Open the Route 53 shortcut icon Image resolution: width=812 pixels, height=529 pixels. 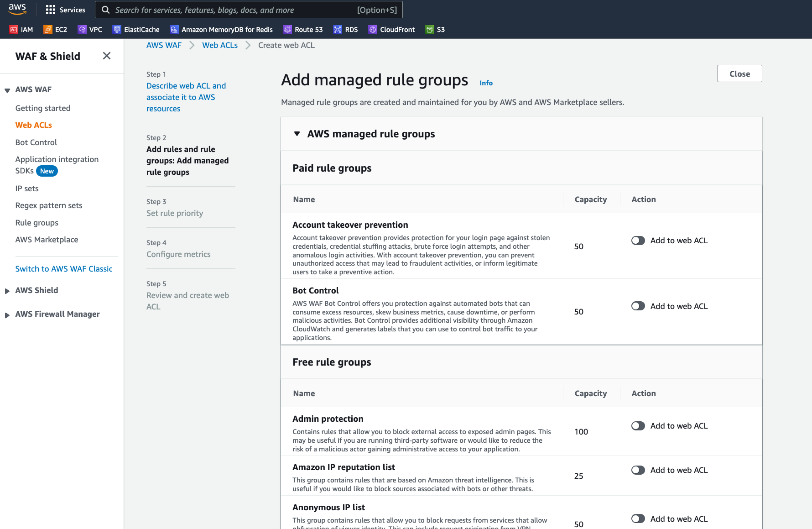point(287,30)
